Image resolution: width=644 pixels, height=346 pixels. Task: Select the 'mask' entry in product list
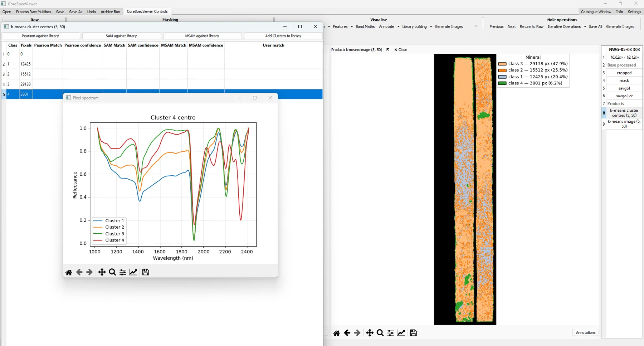click(624, 81)
